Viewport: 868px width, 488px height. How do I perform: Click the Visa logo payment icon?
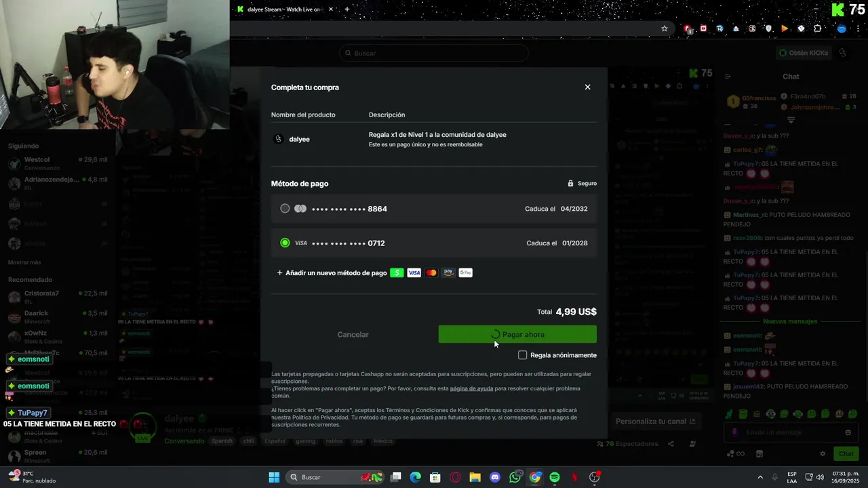click(x=414, y=272)
